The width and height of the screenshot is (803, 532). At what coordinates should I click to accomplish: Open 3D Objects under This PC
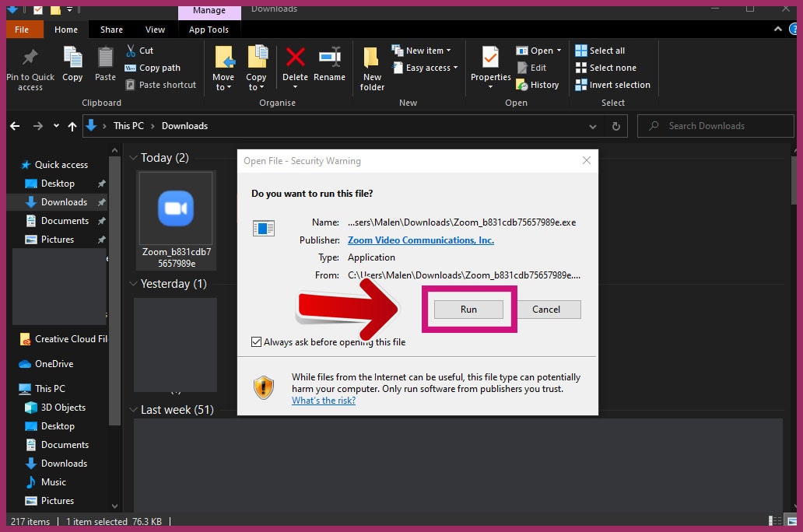pyautogui.click(x=55, y=408)
